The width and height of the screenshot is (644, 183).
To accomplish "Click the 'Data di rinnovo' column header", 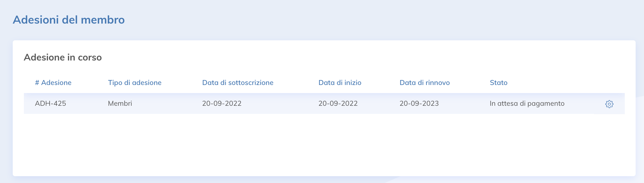I will coord(425,83).
